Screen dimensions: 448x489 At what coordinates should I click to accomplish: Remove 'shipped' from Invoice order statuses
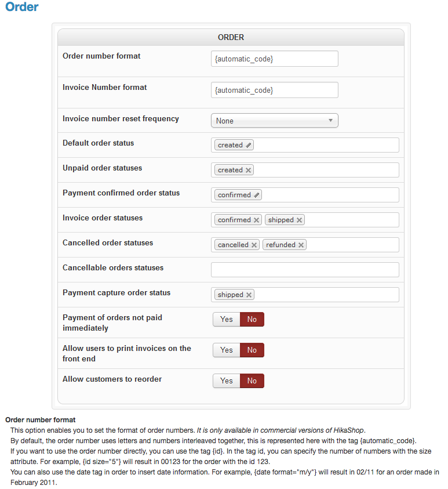click(300, 220)
